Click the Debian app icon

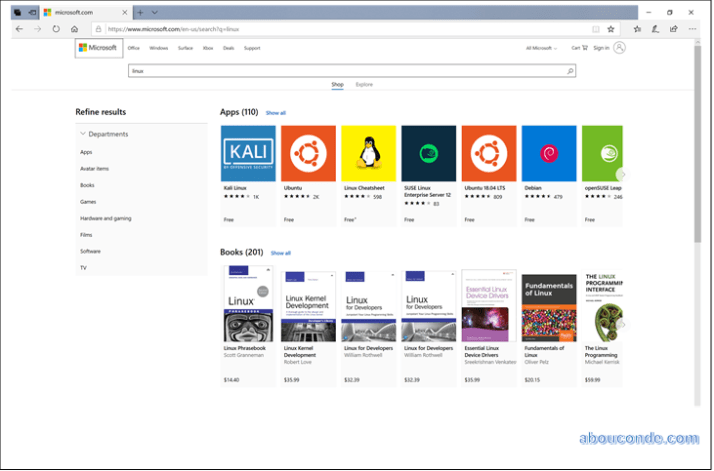click(x=549, y=153)
